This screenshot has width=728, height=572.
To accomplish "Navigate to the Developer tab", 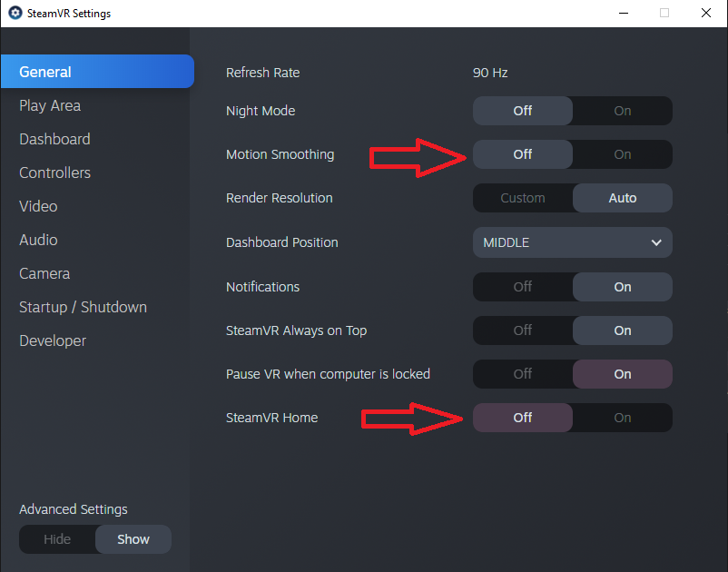I will tap(53, 340).
